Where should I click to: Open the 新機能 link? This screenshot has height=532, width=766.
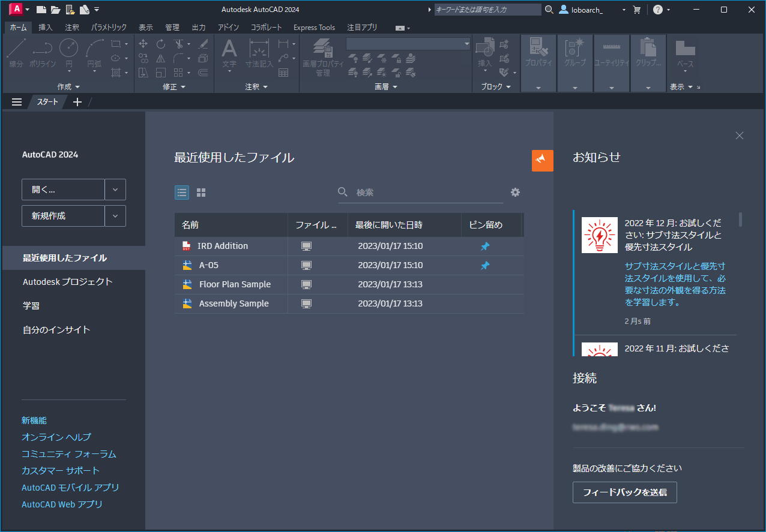[x=34, y=420]
